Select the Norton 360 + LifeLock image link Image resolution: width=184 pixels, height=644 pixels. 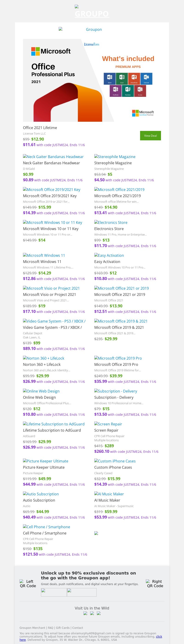(43, 358)
